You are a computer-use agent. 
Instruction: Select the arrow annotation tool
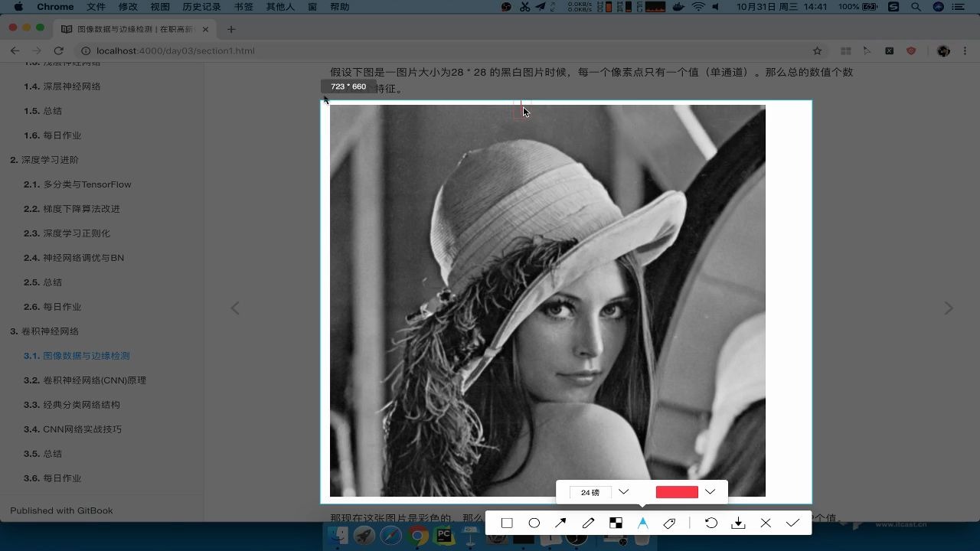[561, 523]
